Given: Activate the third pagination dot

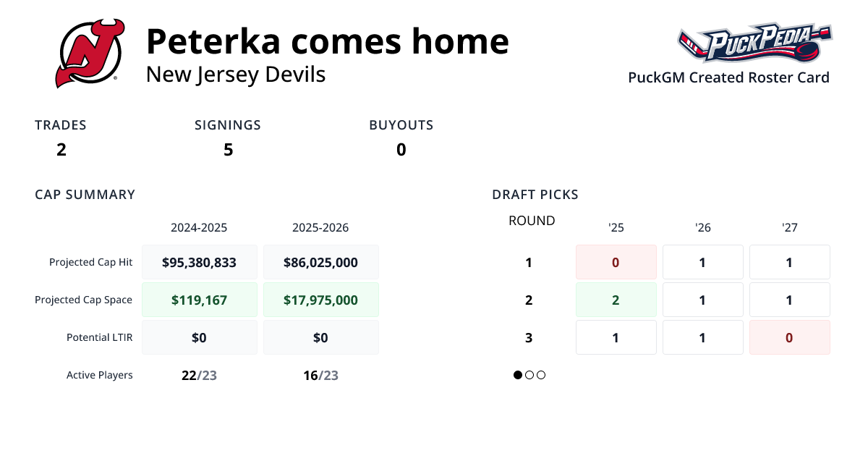Looking at the screenshot, I should tap(541, 375).
